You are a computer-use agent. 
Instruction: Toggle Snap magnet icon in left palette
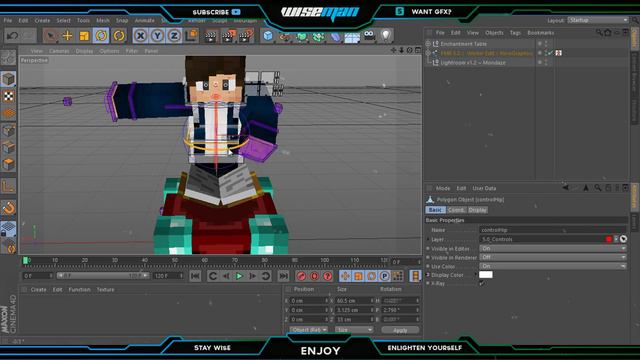point(8,208)
